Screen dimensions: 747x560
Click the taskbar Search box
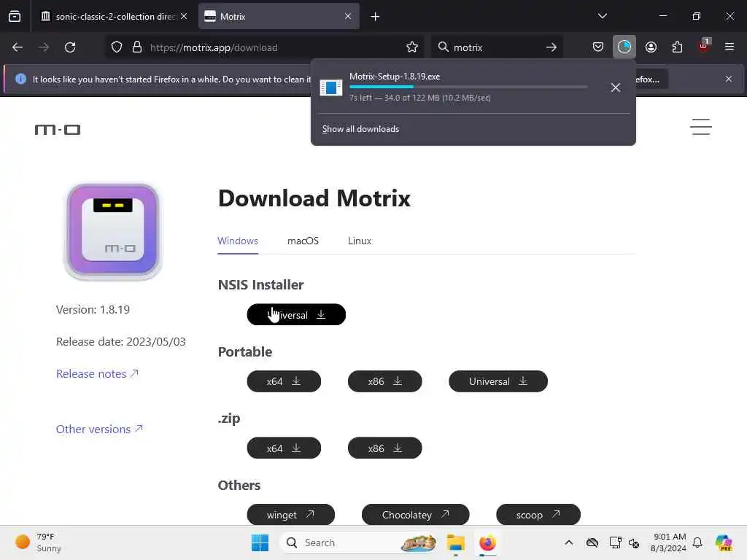[359, 542]
